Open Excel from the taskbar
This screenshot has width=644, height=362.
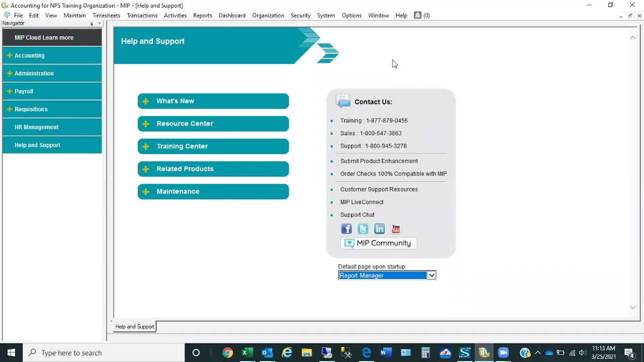click(247, 352)
